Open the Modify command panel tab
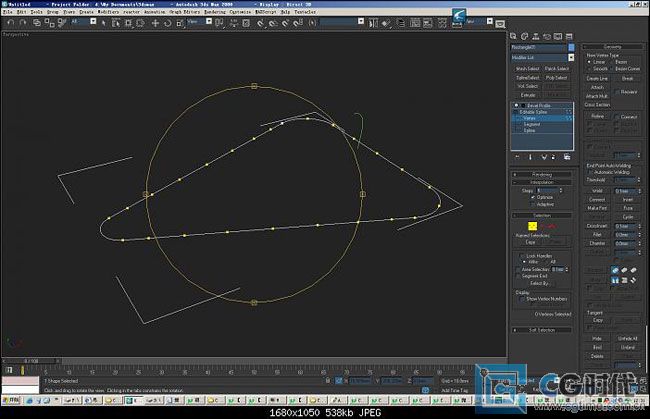 524,36
